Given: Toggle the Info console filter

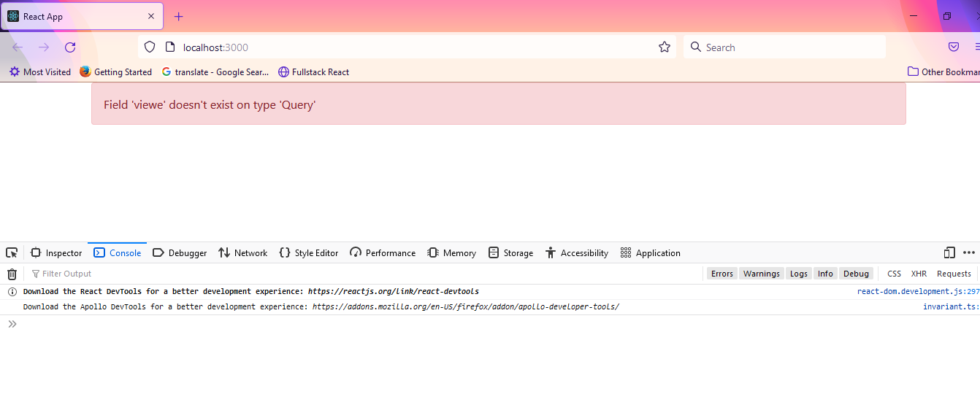Looking at the screenshot, I should [x=825, y=274].
